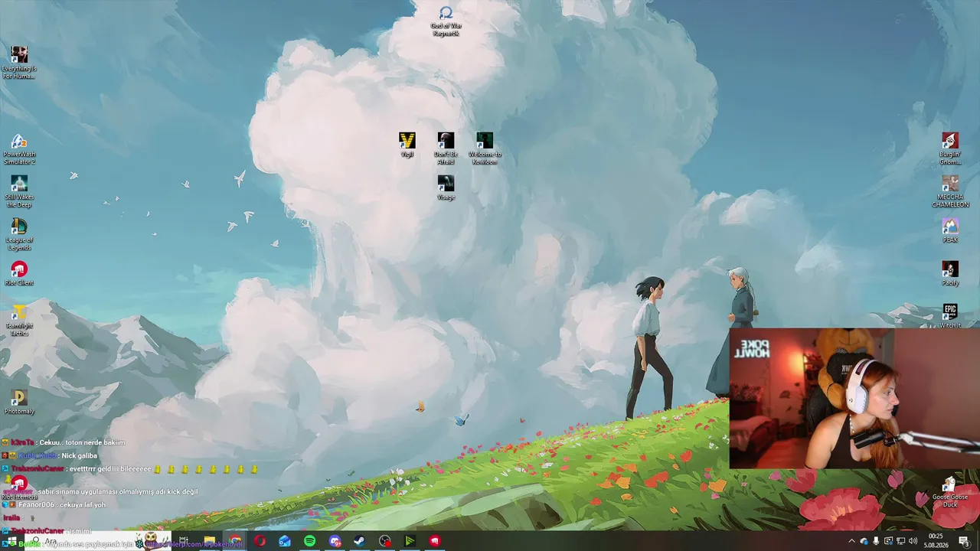Screen dimensions: 980x551
Task: Click the Visage game shortcut
Action: [446, 188]
